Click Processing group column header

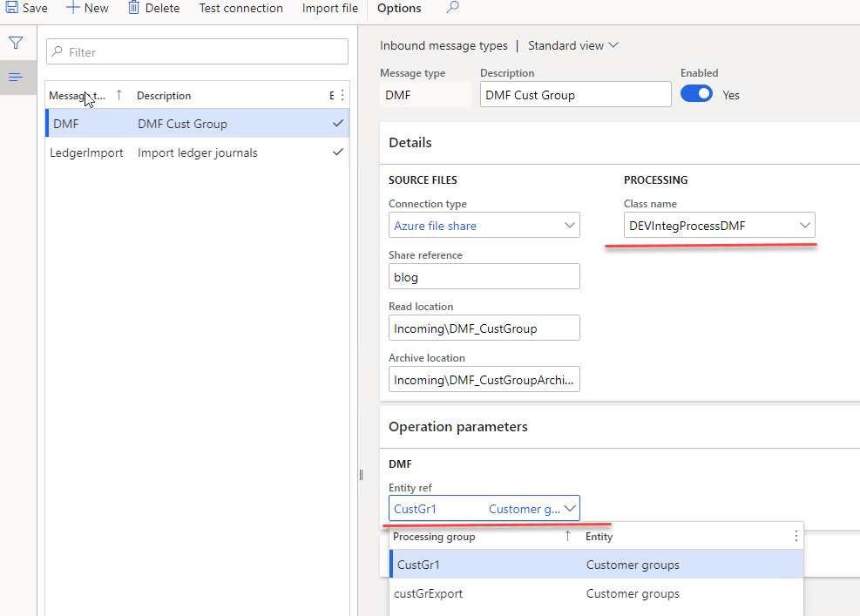click(434, 537)
